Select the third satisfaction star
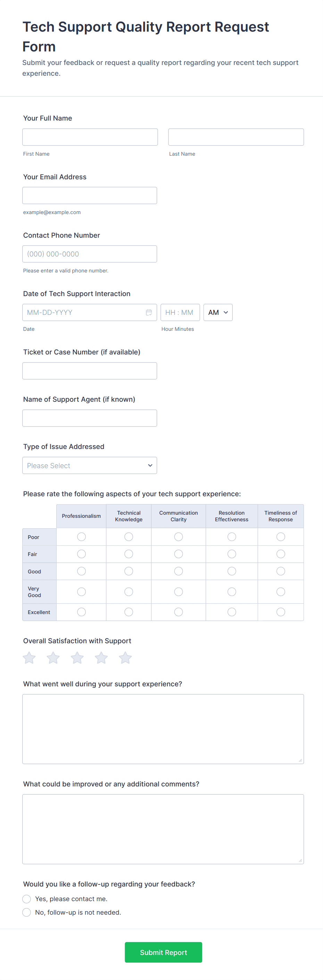The image size is (323, 980). pos(77,658)
